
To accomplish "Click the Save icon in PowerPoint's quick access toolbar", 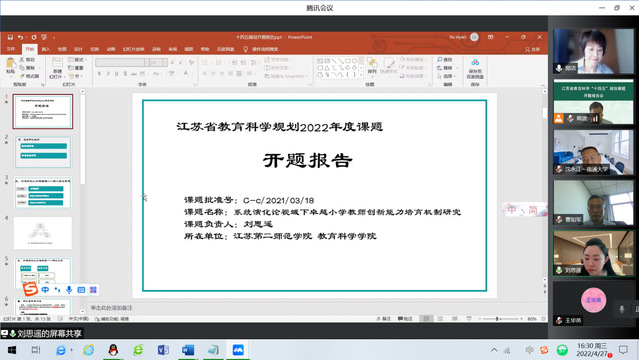I will point(10,37).
